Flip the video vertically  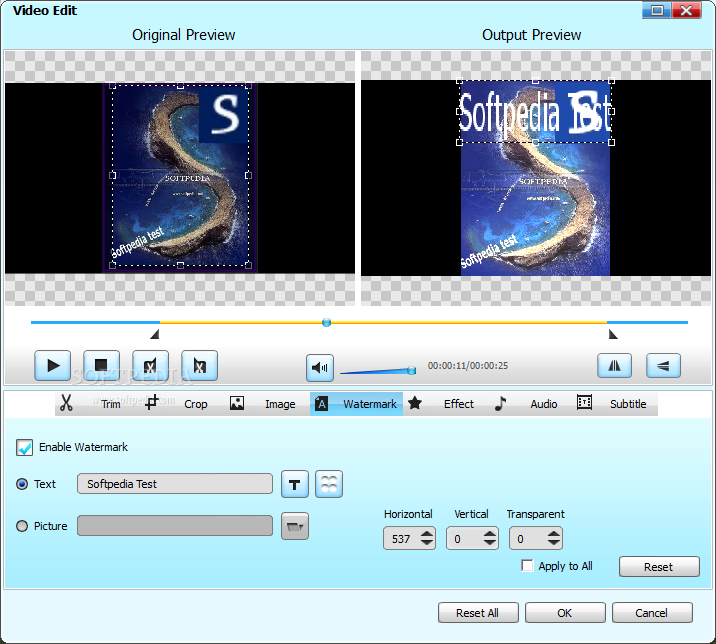click(x=663, y=365)
